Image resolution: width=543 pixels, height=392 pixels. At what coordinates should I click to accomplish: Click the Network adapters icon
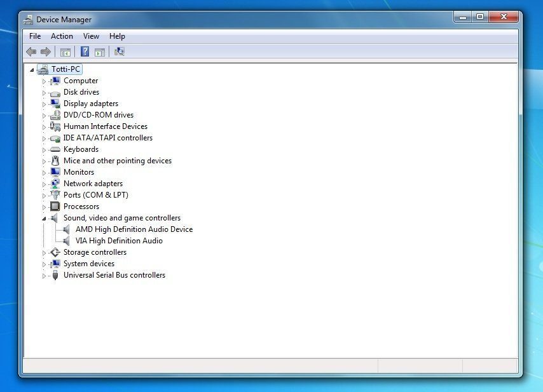[55, 184]
